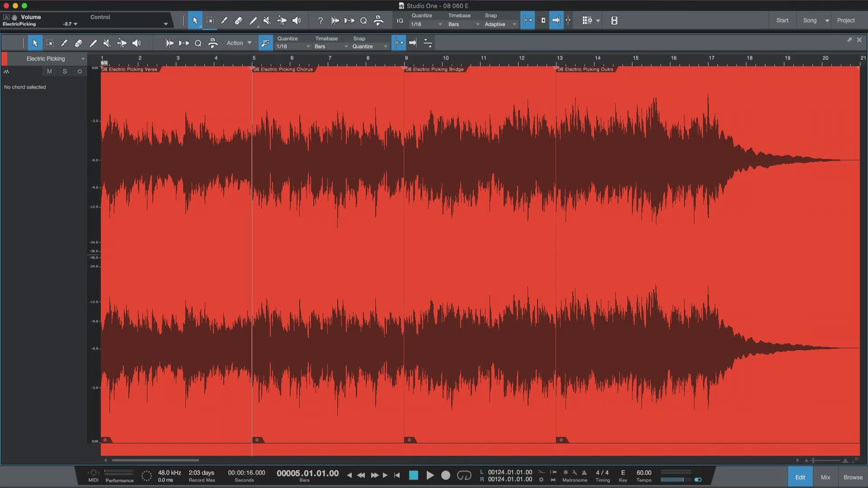Choose the Mute tool in editor toolbar
The image size is (868, 488).
pyautogui.click(x=107, y=43)
